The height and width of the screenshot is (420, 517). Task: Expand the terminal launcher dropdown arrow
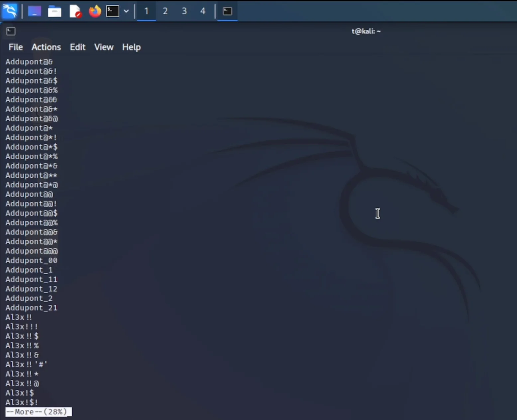(x=126, y=11)
